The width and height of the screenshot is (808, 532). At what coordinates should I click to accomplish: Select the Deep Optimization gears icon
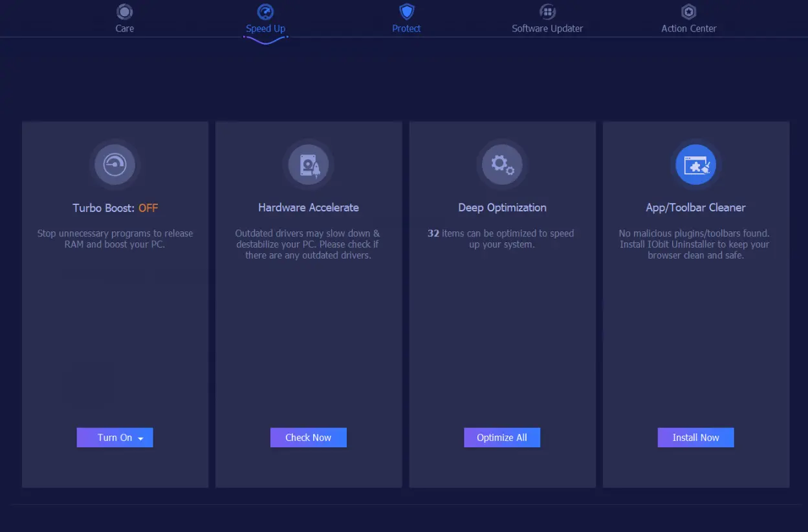click(502, 164)
